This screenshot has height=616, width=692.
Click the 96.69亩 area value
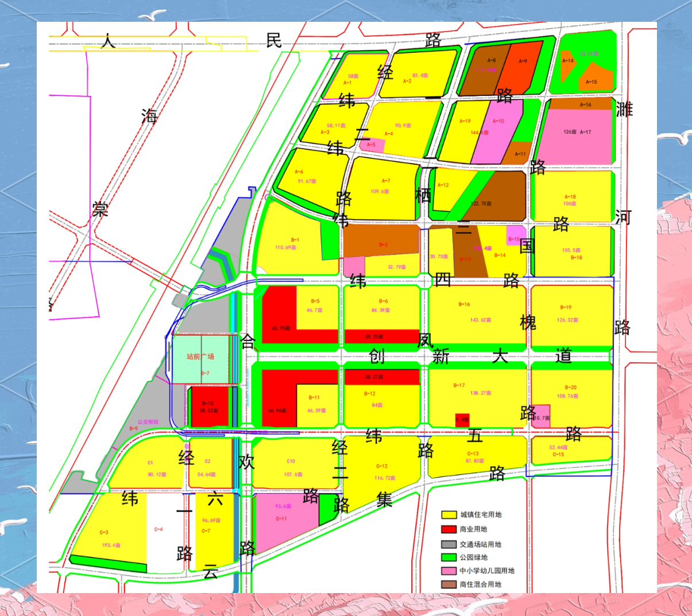tap(211, 521)
